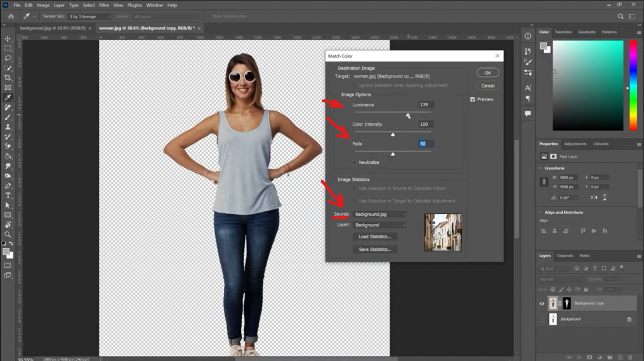
Task: Select the Path Selection tool
Action: [x=8, y=206]
